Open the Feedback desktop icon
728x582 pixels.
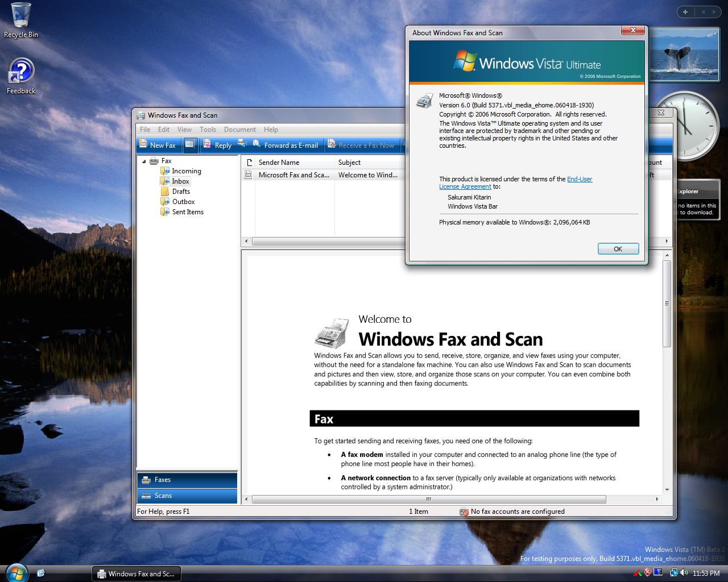click(x=21, y=76)
